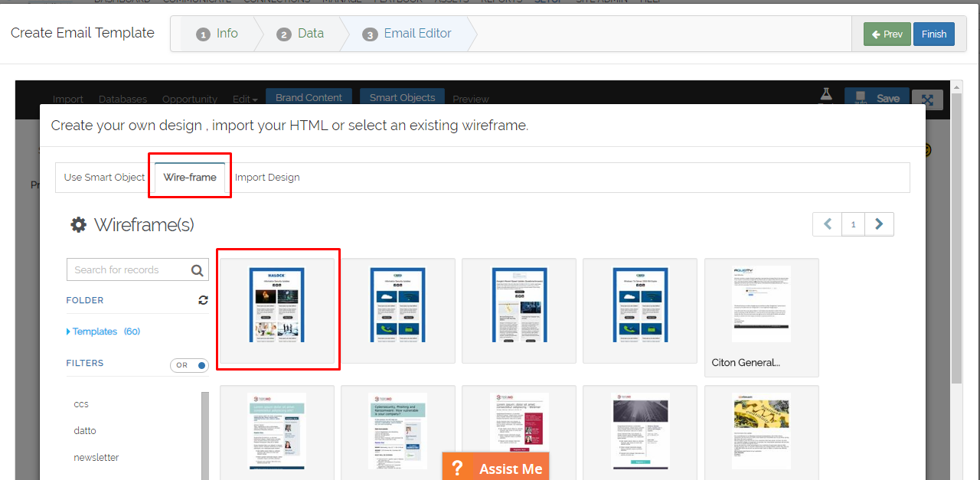Choose the teal header TeamHD wireframe

tap(277, 433)
